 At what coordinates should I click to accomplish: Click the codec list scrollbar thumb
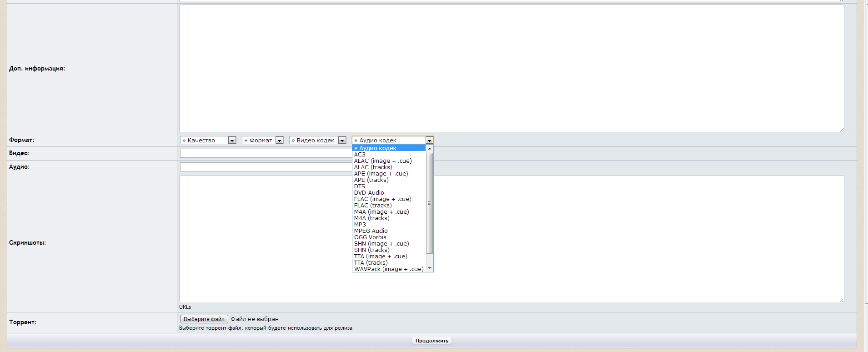[x=430, y=203]
